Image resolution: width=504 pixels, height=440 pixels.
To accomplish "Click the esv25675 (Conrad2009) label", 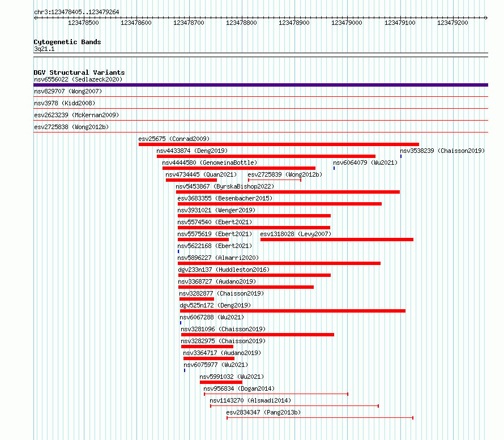I will click(x=174, y=139).
